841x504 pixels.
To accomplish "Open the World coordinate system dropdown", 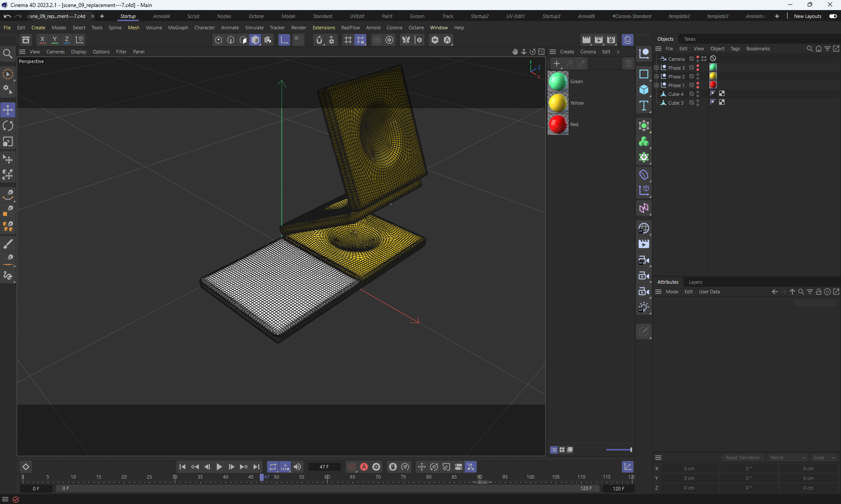I will click(x=787, y=458).
